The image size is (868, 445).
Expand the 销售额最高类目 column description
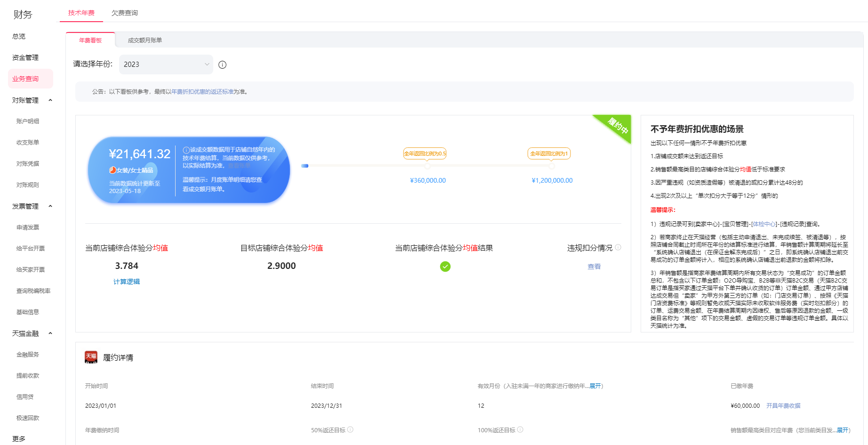843,430
